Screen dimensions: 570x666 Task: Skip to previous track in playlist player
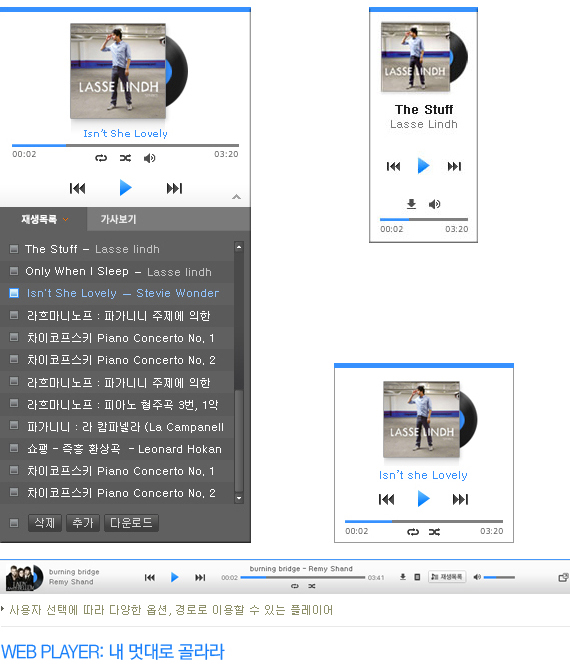78,188
